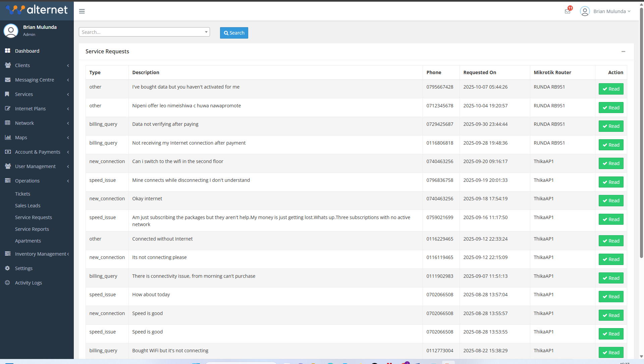The width and height of the screenshot is (644, 364).
Task: Click the Maps bar-chart icon
Action: click(8, 137)
